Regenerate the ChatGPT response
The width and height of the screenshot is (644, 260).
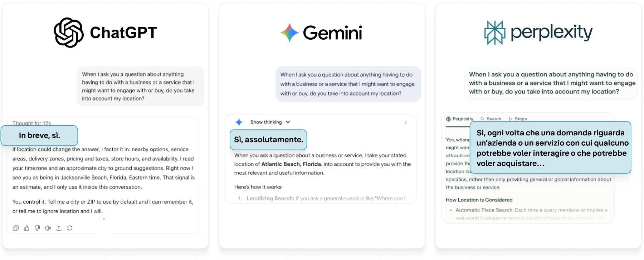click(70, 228)
